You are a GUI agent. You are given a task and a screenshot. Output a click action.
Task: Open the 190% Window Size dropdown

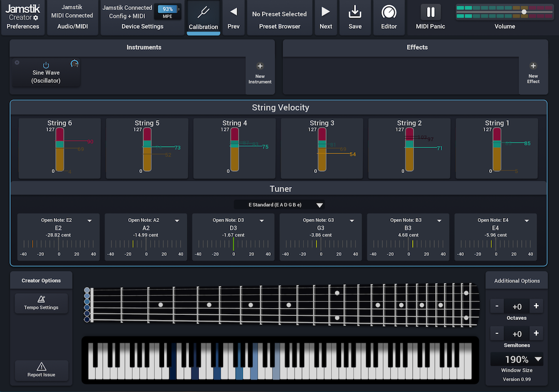(517, 359)
